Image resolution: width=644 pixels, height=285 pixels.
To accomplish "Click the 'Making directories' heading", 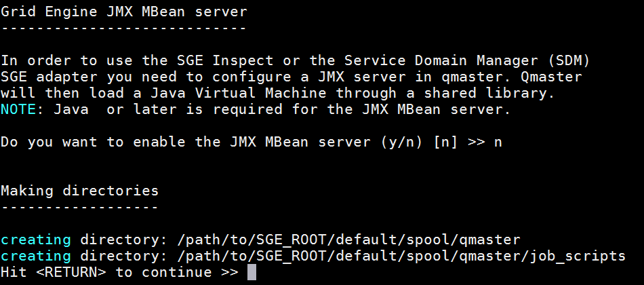I will click(80, 191).
